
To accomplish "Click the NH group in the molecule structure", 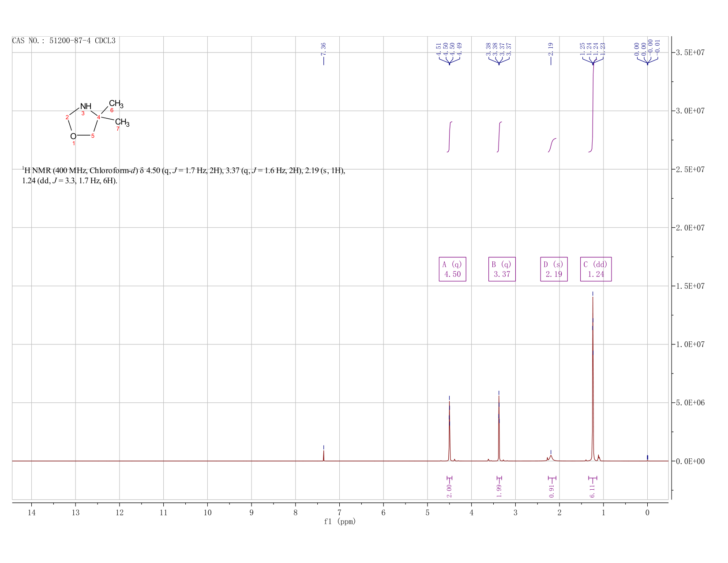I will click(86, 106).
